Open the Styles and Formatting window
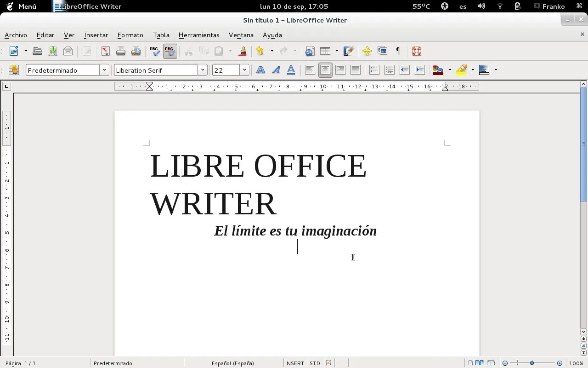The width and height of the screenshot is (588, 368). point(14,70)
